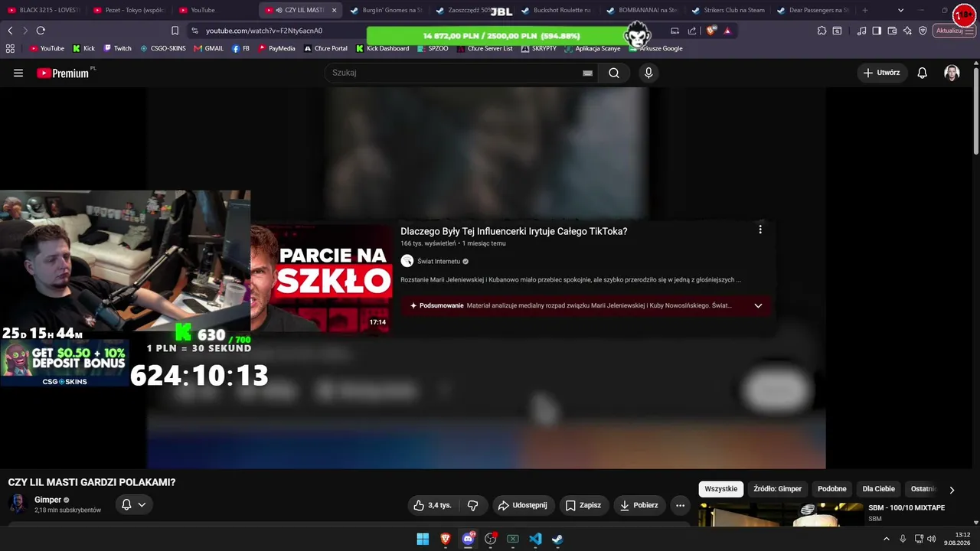
Task: Open Brave from the taskbar
Action: (445, 539)
